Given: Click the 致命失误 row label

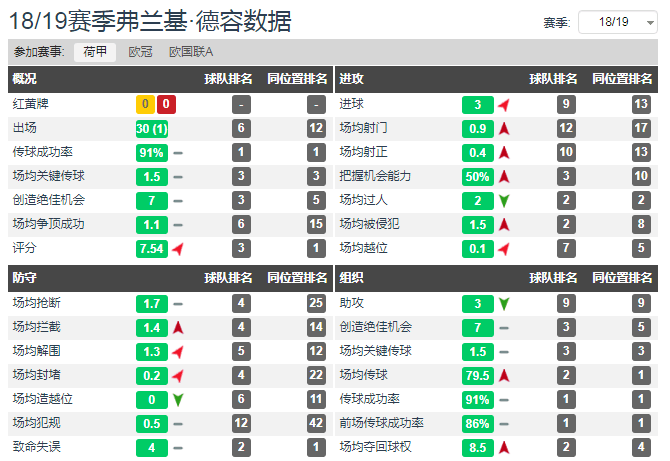Looking at the screenshot, I should tap(37, 447).
